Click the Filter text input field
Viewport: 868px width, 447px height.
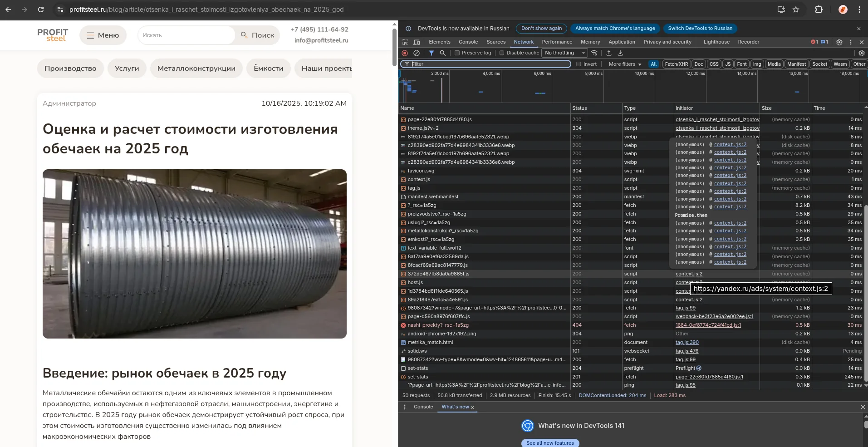click(489, 64)
